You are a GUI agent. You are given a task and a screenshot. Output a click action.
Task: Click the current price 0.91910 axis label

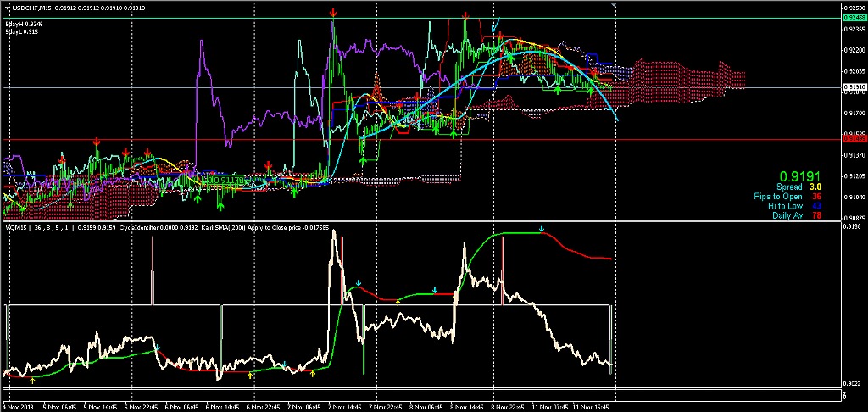coord(854,87)
